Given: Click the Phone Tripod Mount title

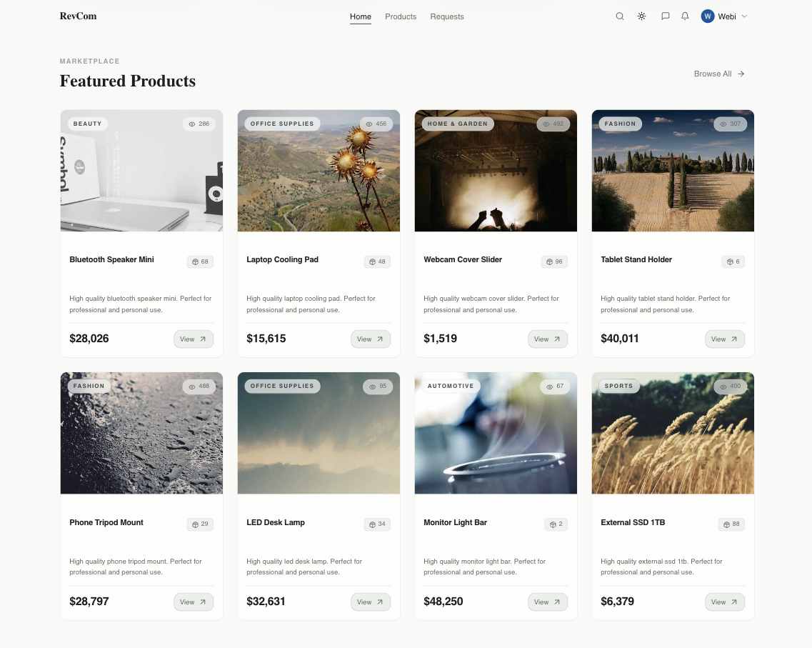Looking at the screenshot, I should coord(106,522).
